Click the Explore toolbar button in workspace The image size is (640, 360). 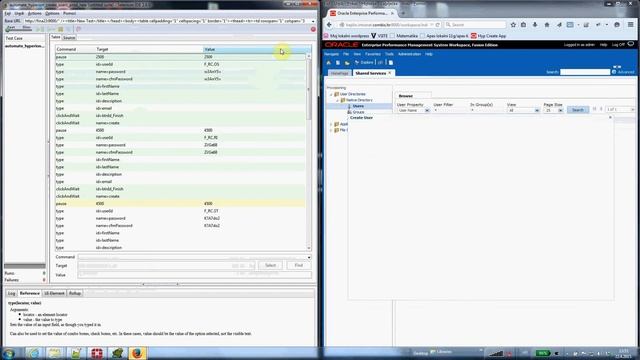[x=364, y=62]
